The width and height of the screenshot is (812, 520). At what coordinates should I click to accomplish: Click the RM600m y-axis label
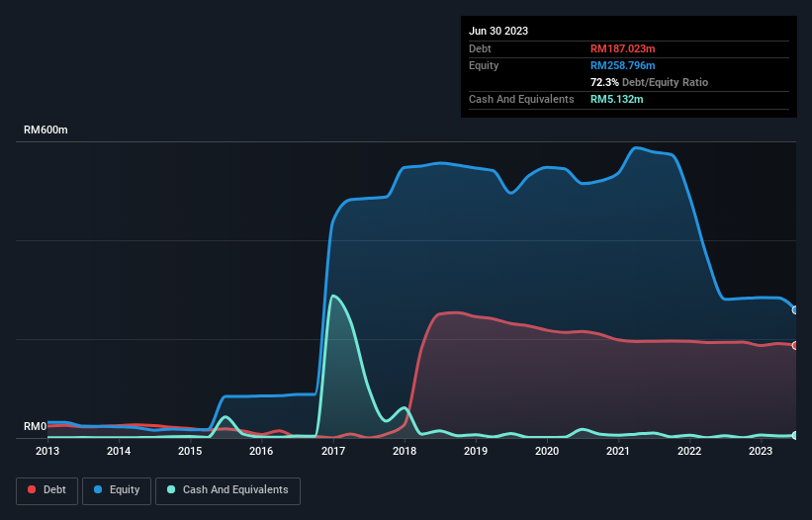45,130
